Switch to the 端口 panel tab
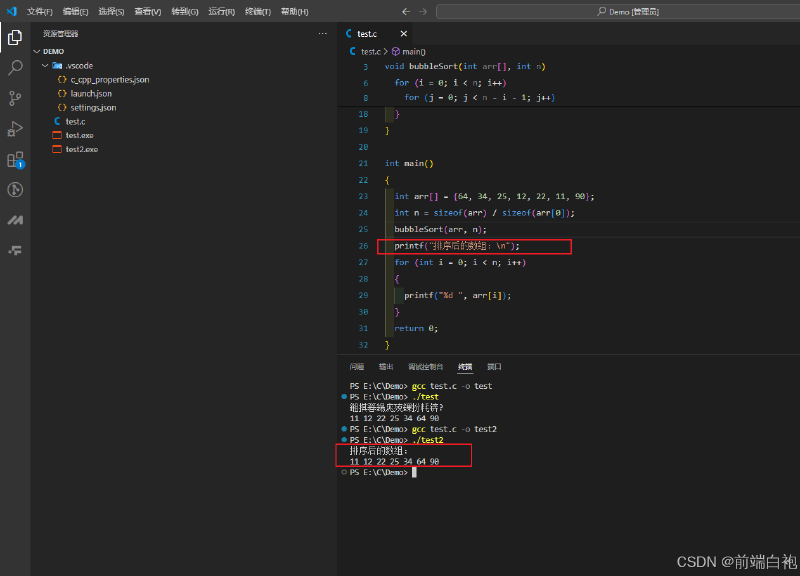 [494, 367]
